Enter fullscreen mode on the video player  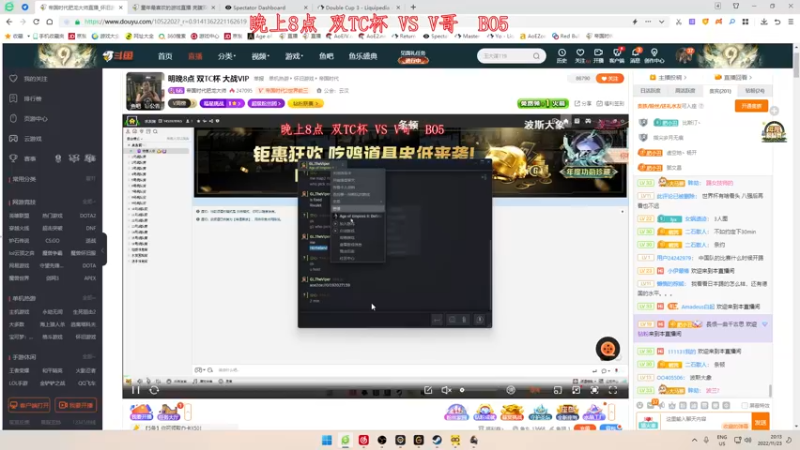click(613, 390)
